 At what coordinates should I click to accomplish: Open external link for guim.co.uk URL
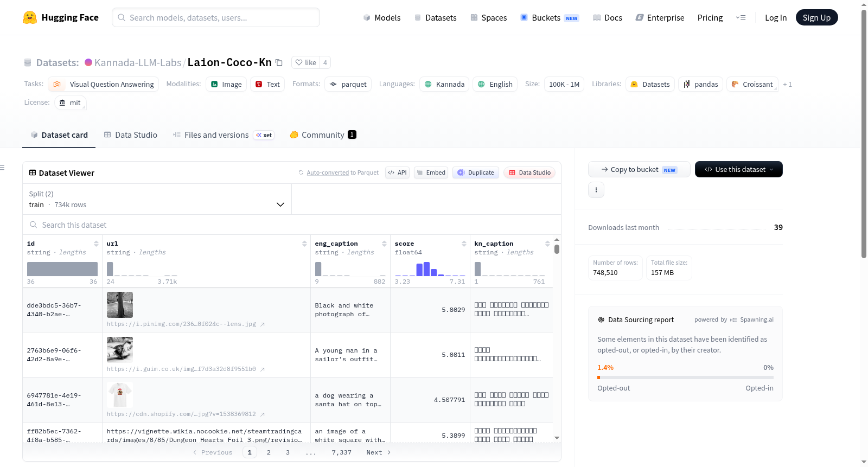263,369
